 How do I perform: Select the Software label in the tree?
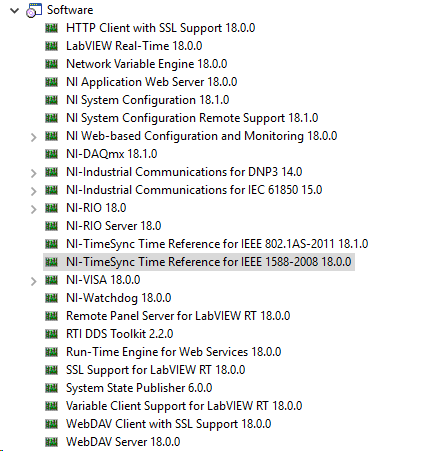70,10
